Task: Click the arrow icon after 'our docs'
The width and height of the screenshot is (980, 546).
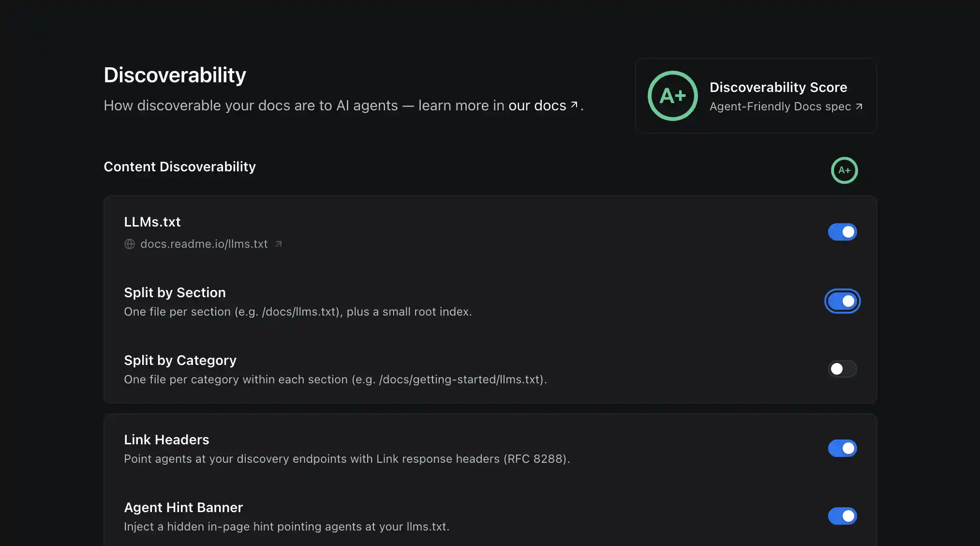Action: click(574, 105)
